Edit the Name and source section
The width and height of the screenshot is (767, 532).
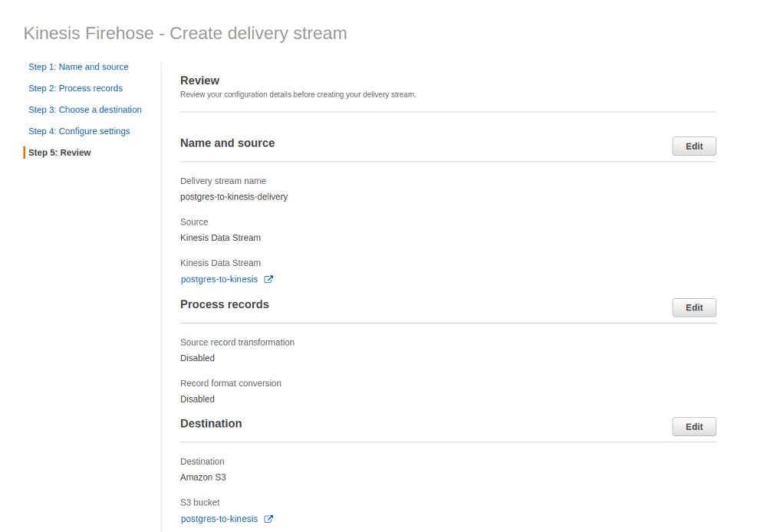694,146
